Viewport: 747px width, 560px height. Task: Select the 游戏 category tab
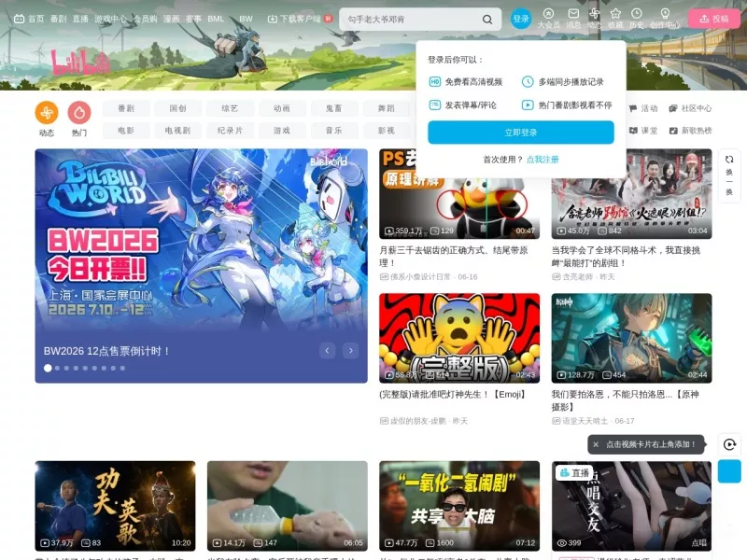(282, 131)
